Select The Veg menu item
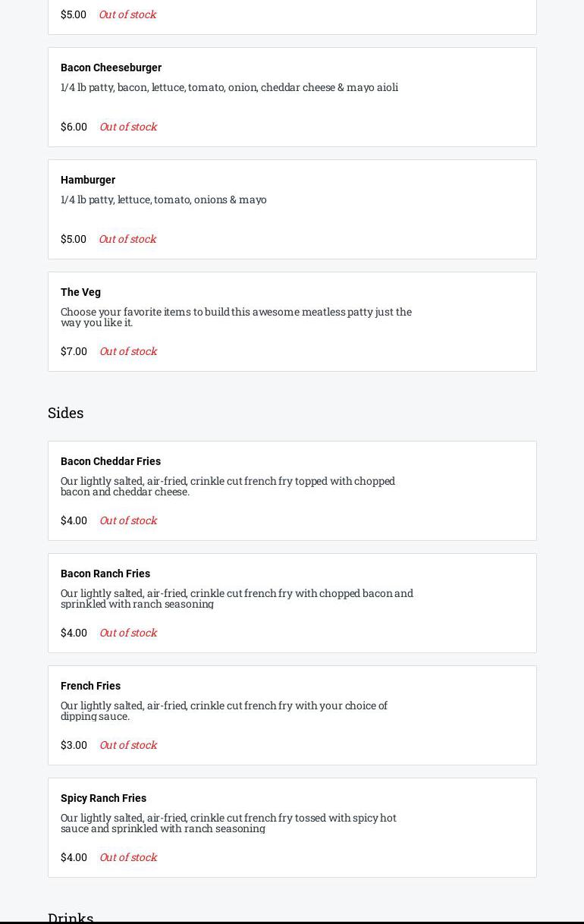Screen dimensions: 584x924 click(x=80, y=292)
